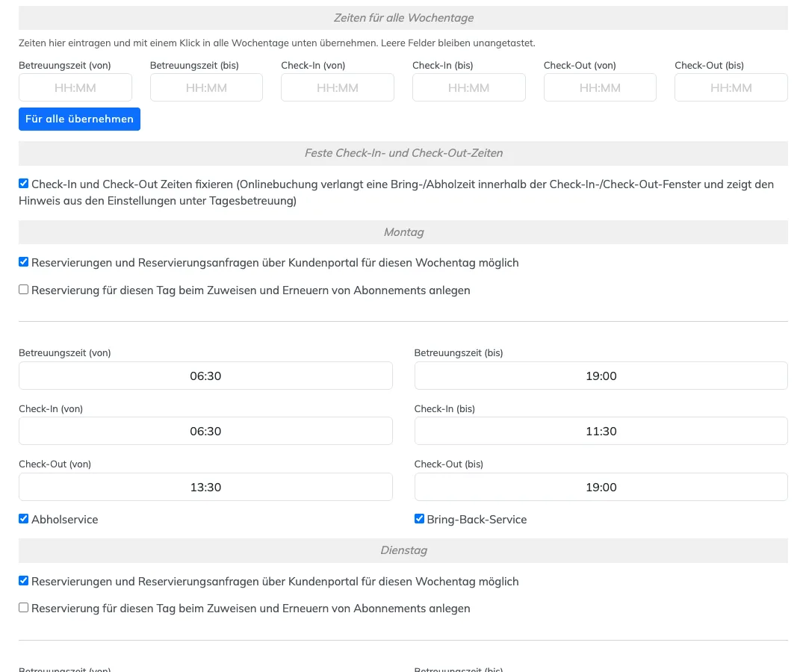Click the "Feste Check-In- und Check-Out-Zeiten" heading
The width and height of the screenshot is (803, 672).
pos(403,153)
